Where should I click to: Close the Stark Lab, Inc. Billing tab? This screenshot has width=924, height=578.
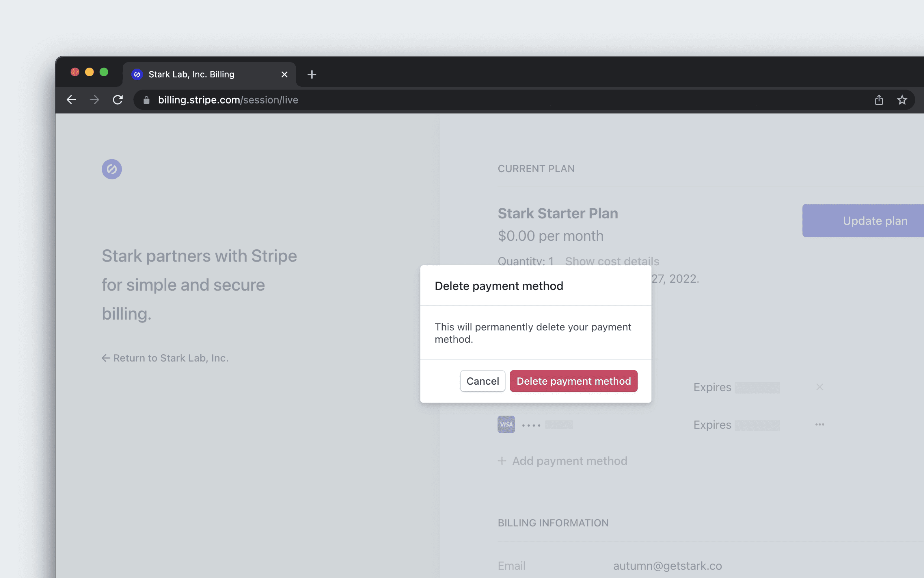284,74
